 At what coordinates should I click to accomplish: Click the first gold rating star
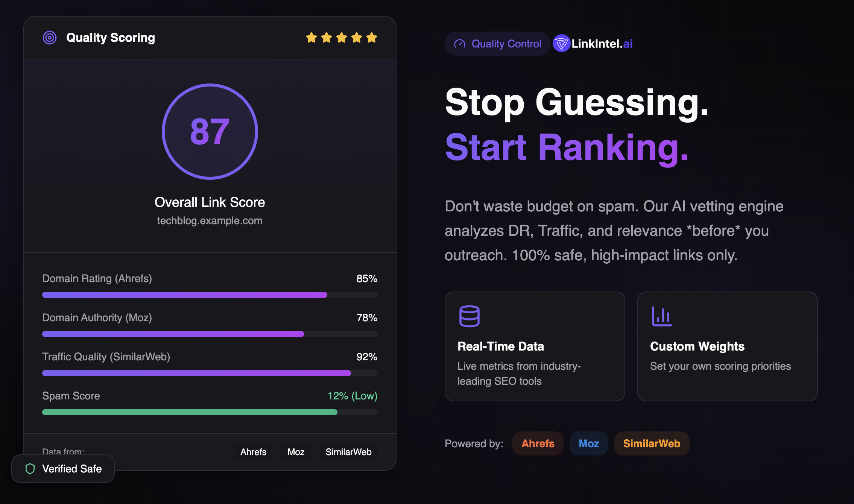tap(312, 38)
